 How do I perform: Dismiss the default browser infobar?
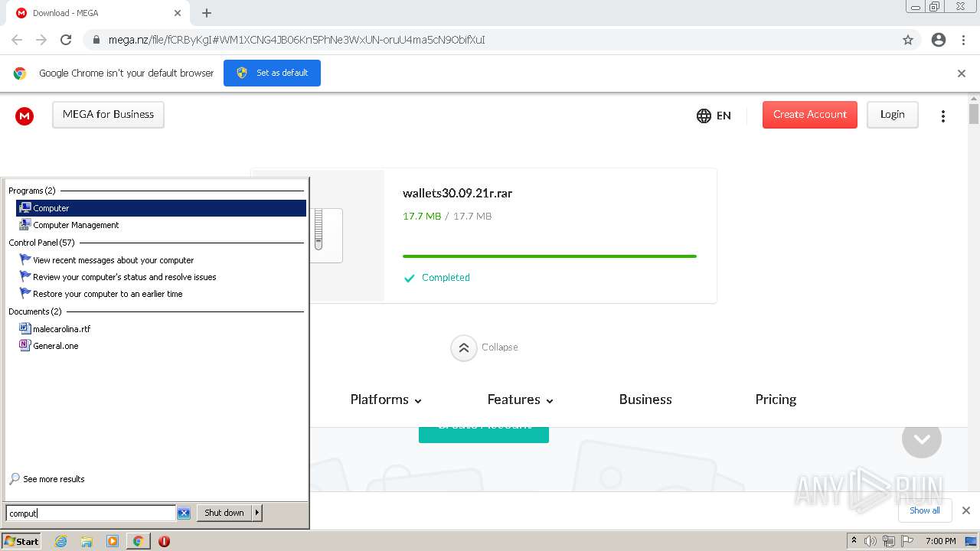click(x=962, y=73)
